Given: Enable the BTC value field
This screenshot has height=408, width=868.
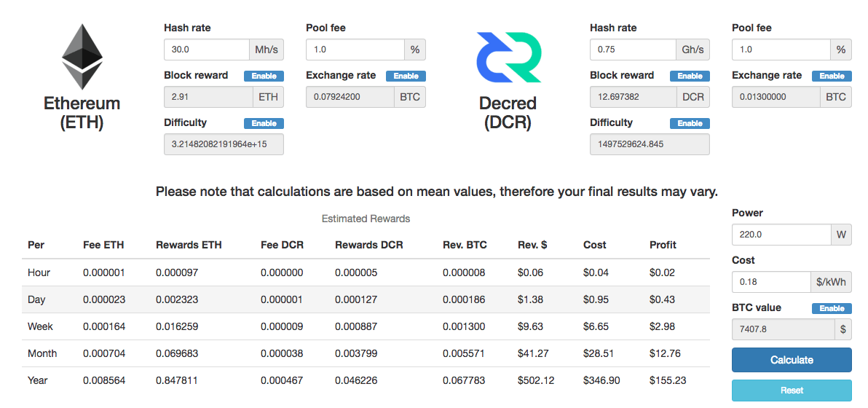Looking at the screenshot, I should (x=832, y=308).
